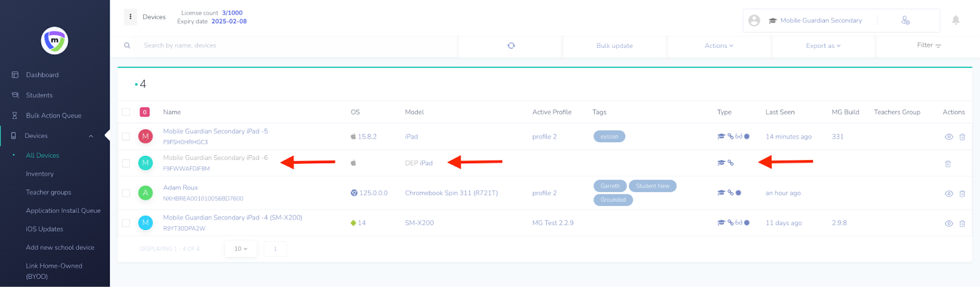Click the switch user icon in header
The width and height of the screenshot is (980, 287).
(x=905, y=20)
